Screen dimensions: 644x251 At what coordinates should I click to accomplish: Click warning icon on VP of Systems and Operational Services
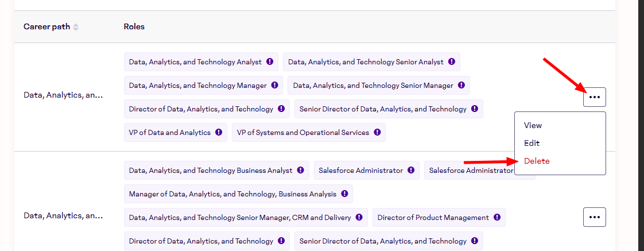tap(377, 133)
